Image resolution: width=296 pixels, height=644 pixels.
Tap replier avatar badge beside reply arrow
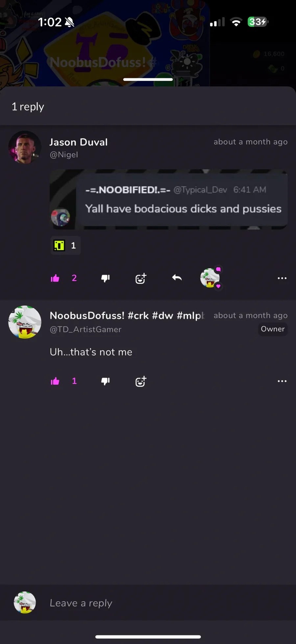[210, 278]
